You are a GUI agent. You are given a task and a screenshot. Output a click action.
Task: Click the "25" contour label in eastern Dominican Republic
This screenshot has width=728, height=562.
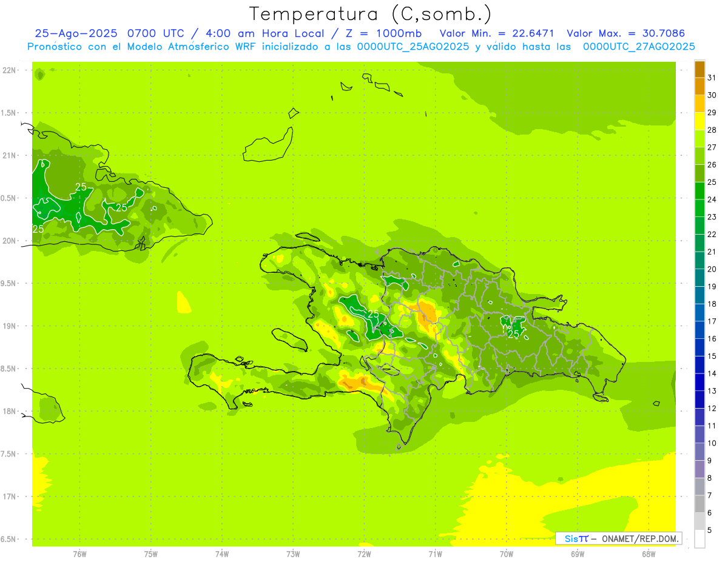(513, 334)
